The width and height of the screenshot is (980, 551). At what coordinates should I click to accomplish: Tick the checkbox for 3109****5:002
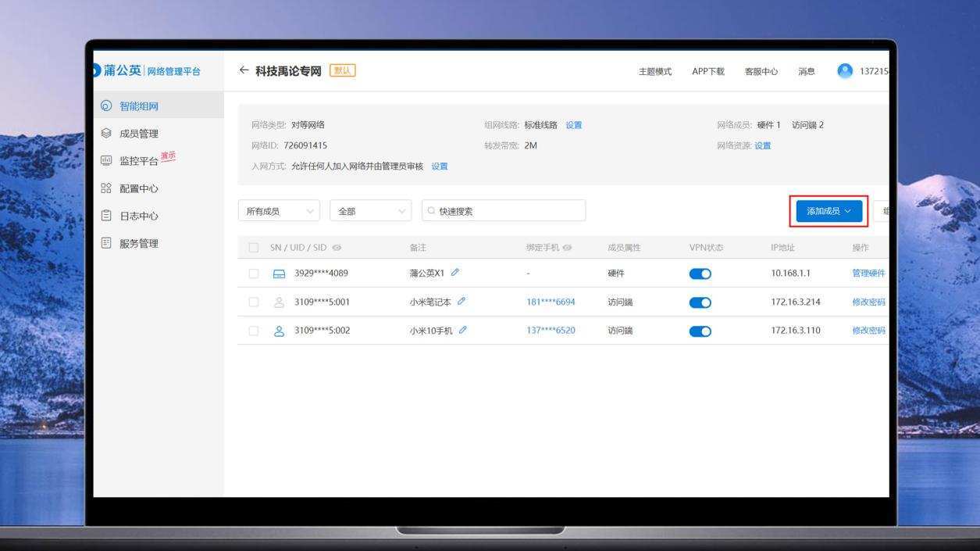pyautogui.click(x=253, y=331)
